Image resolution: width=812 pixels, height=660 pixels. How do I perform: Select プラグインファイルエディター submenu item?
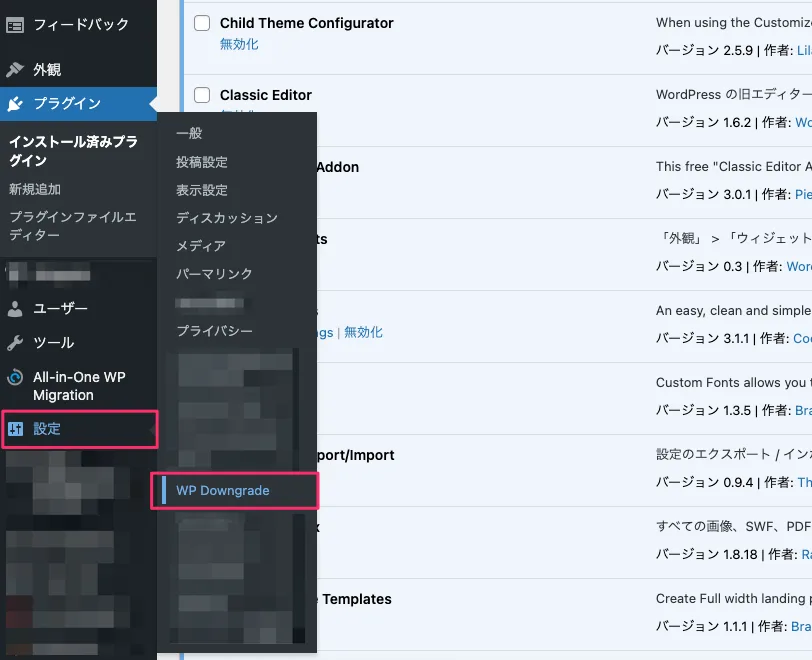click(x=72, y=226)
